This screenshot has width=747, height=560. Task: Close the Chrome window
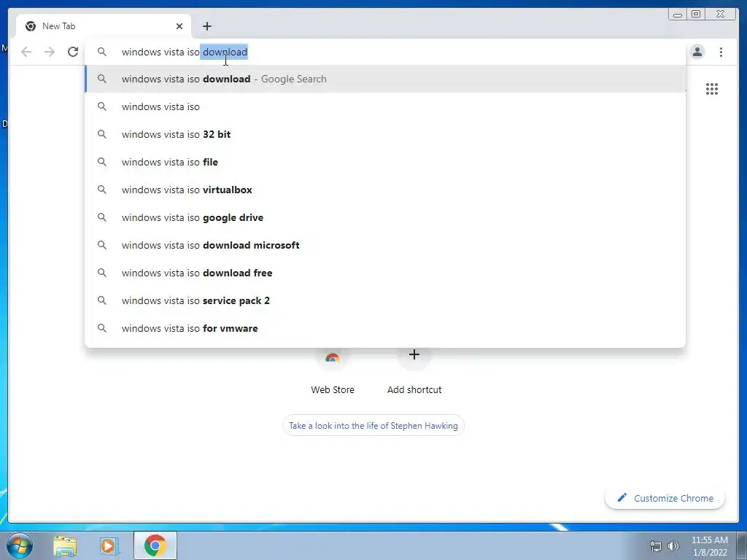(x=721, y=15)
